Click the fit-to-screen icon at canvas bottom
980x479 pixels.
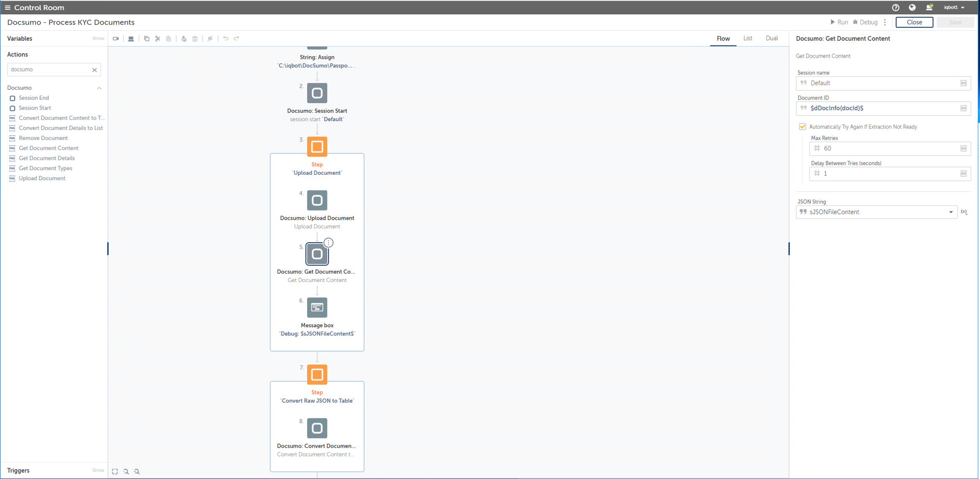(115, 471)
